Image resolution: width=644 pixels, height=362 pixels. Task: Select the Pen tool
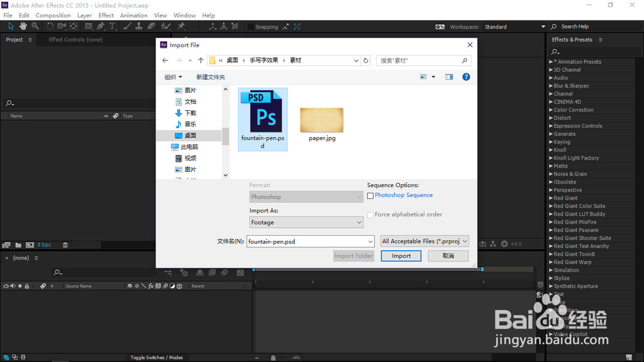click(x=100, y=26)
